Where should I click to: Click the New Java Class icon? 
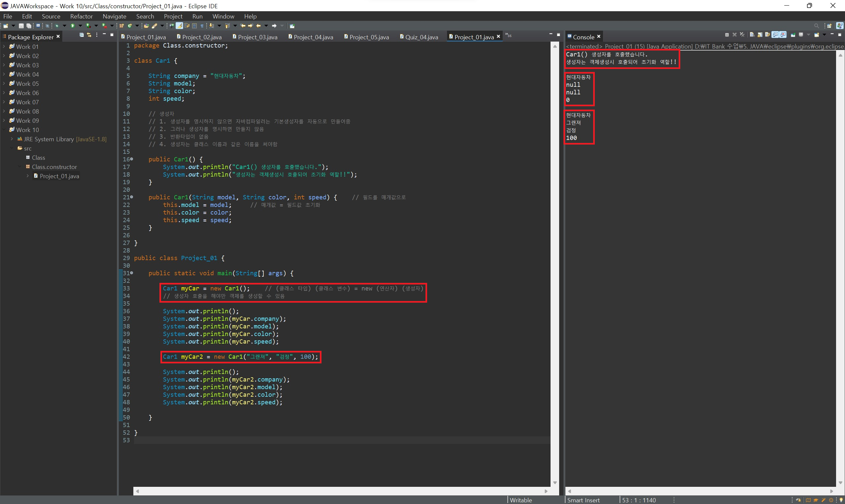point(130,26)
